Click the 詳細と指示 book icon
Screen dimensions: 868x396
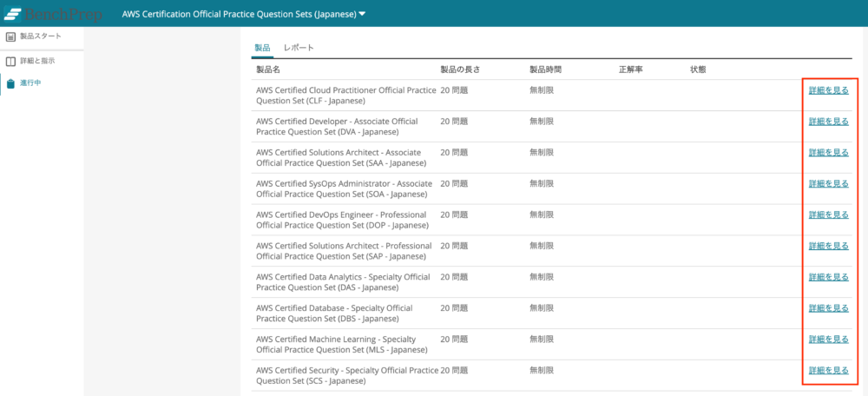click(x=10, y=61)
